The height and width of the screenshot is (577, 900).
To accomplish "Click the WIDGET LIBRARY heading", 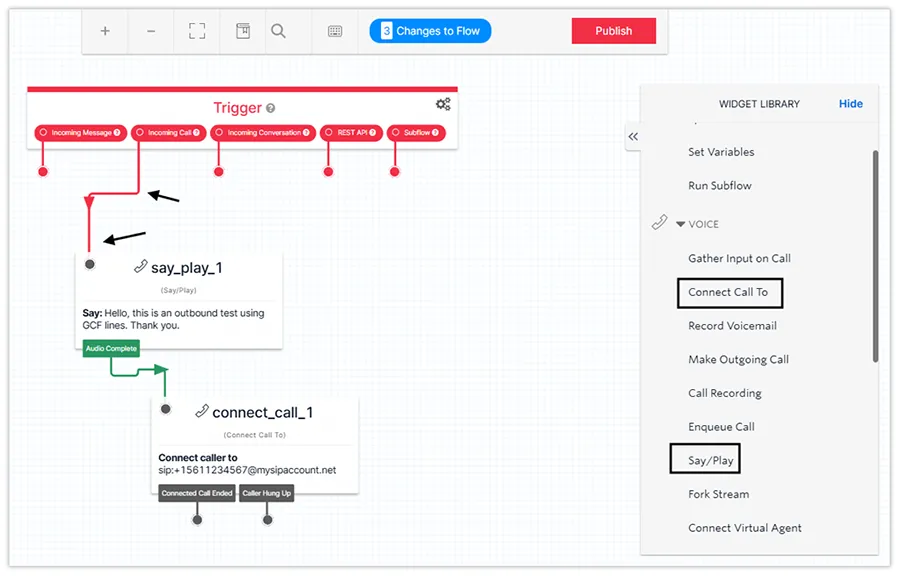I will [759, 104].
